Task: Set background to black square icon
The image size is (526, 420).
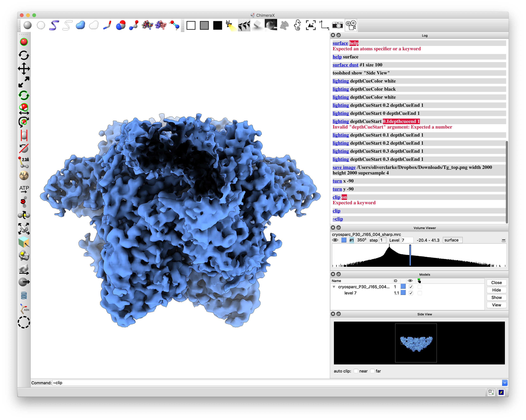Action: point(217,25)
